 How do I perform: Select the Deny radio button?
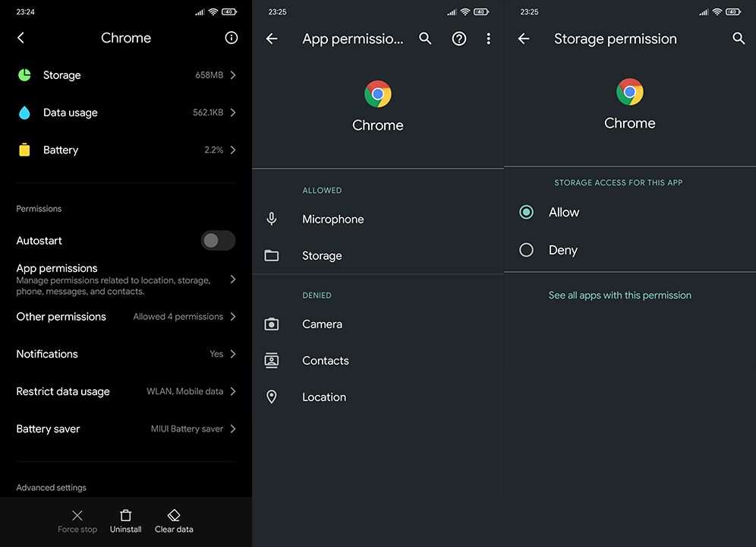point(526,250)
